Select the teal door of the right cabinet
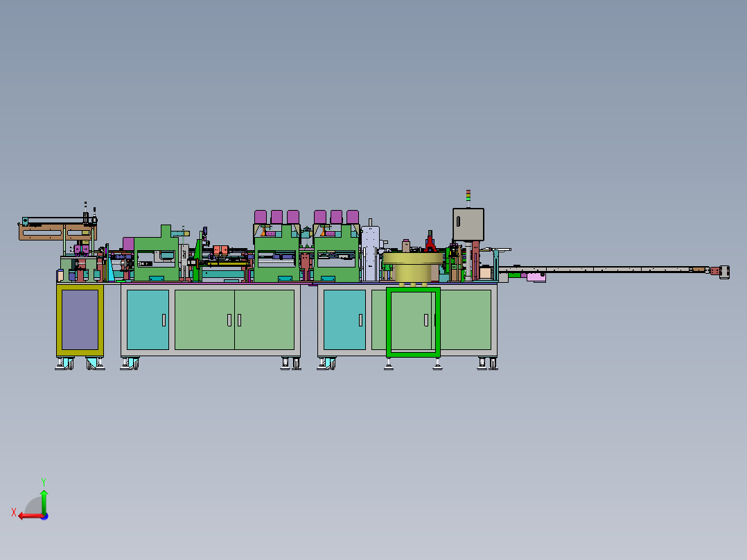747x560 pixels. click(x=344, y=320)
